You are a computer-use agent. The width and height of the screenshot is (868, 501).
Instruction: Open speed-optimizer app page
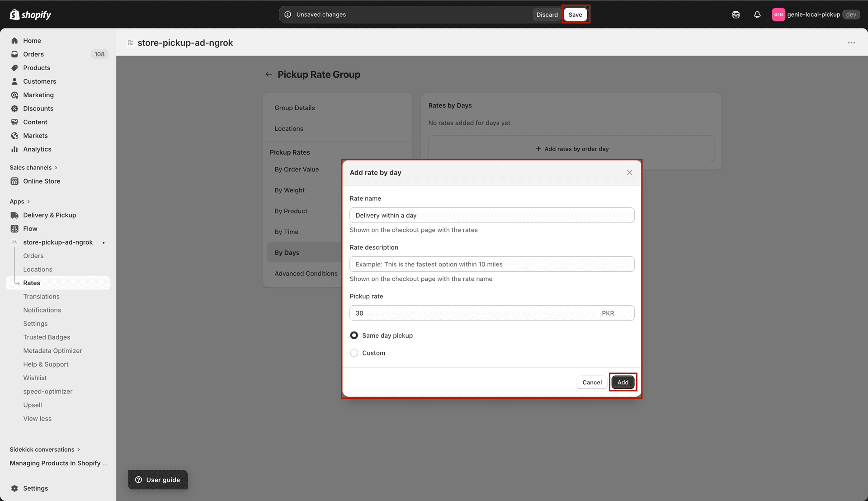pyautogui.click(x=48, y=392)
